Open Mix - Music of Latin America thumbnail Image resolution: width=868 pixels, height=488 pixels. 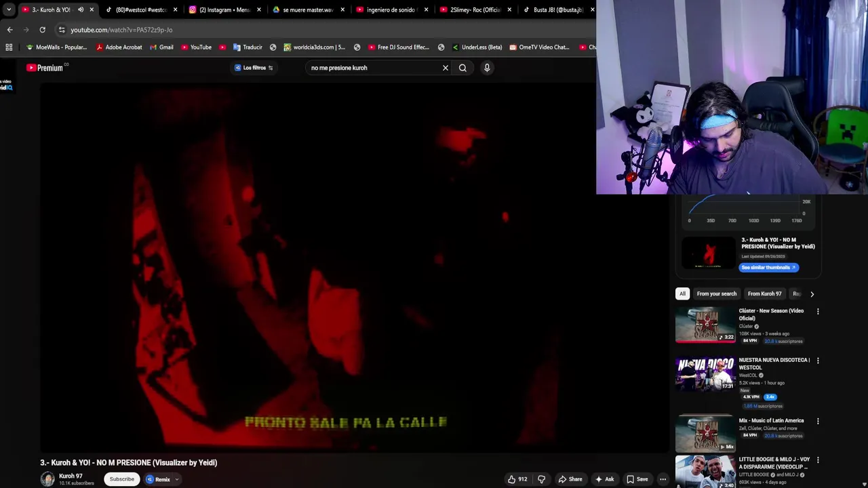[x=705, y=434]
